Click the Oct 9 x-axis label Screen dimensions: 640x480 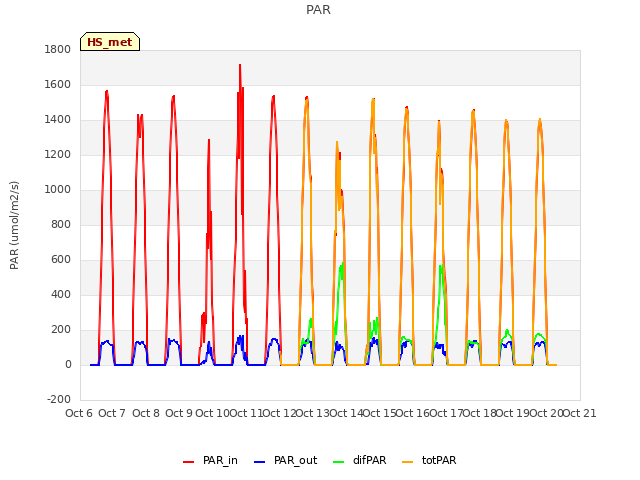(x=179, y=413)
